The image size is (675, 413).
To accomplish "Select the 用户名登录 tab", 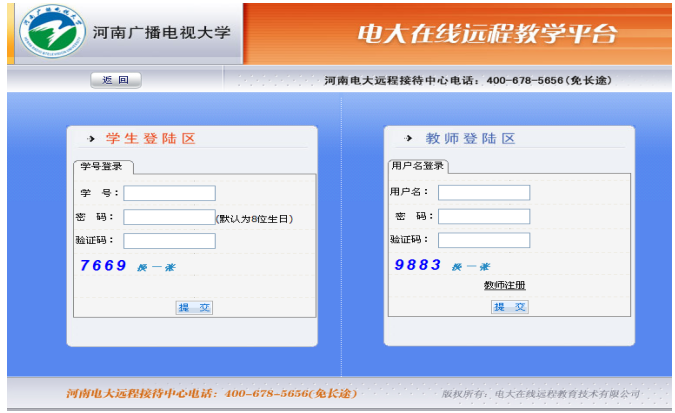I will coord(418,166).
